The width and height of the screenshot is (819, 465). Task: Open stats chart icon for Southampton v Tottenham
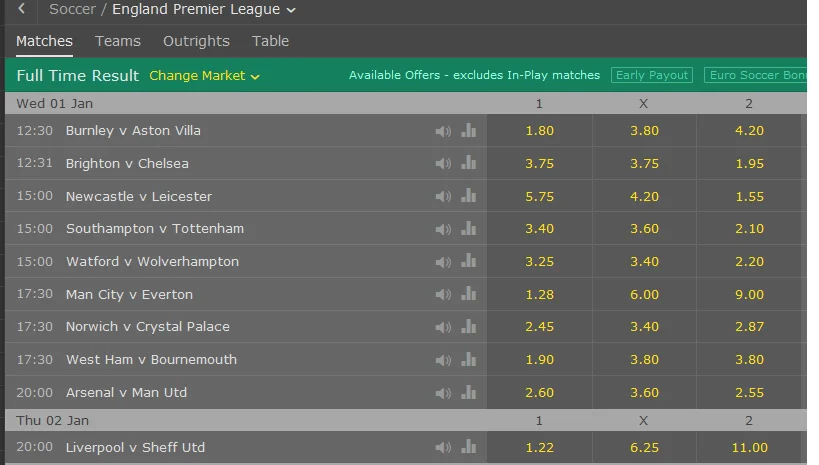tap(468, 229)
